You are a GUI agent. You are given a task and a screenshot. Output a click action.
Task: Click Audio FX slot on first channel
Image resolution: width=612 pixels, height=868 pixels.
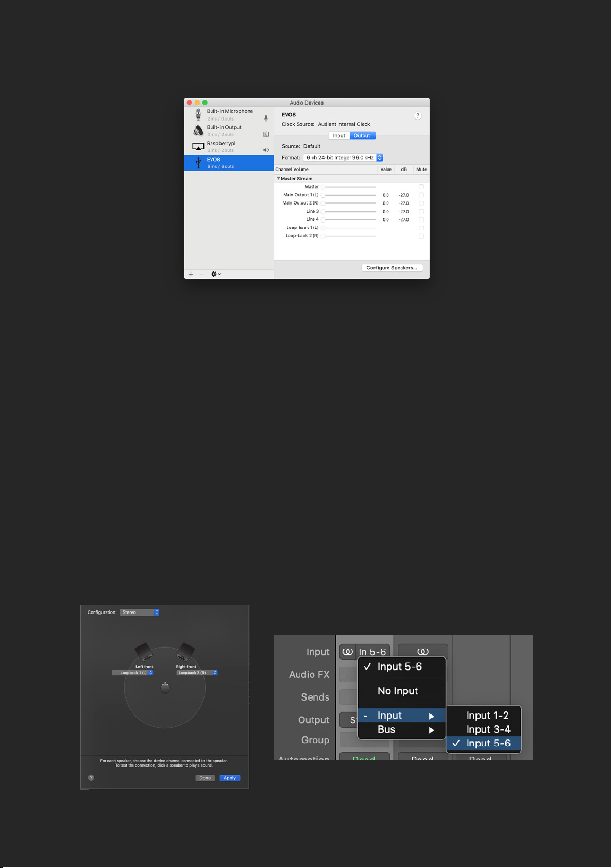click(x=348, y=674)
